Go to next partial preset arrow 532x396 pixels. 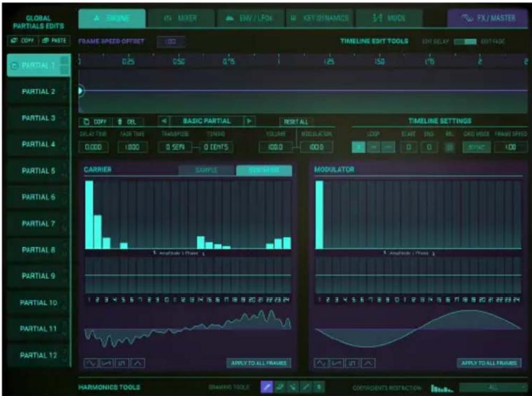[249, 121]
